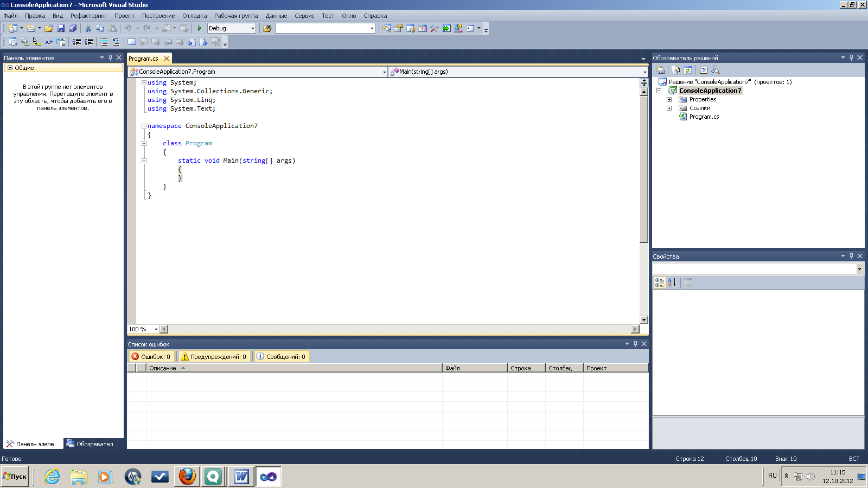Click the editor horizontal scrollbar left arrow
868x488 pixels.
pos(164,329)
